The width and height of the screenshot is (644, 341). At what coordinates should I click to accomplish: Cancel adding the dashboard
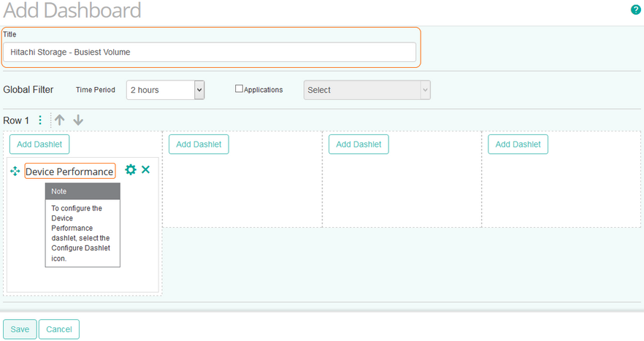(x=59, y=329)
